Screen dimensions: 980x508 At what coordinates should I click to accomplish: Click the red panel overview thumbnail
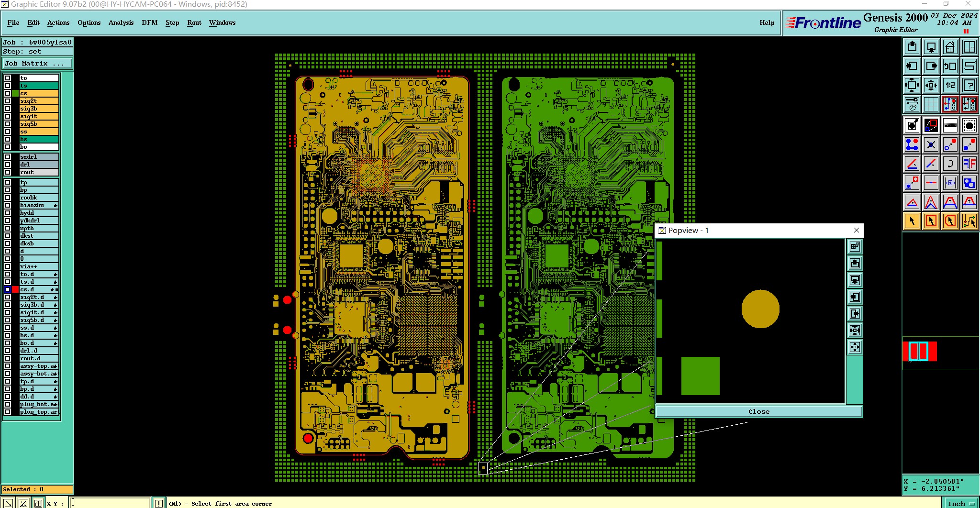pyautogui.click(x=919, y=352)
